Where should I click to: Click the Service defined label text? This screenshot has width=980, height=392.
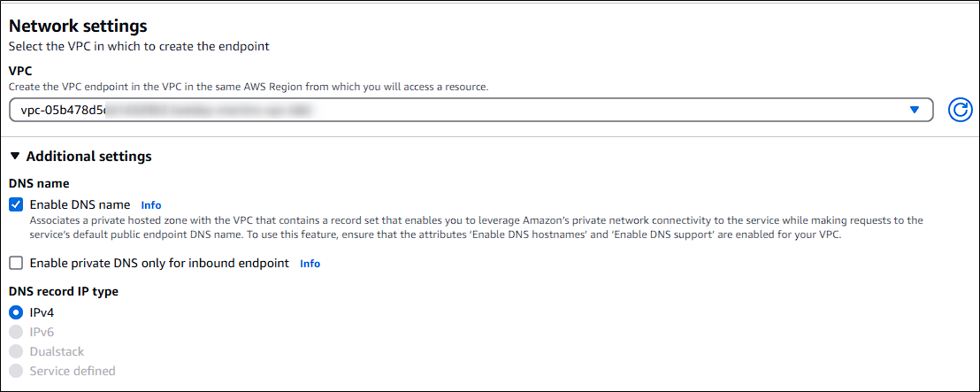coord(73,371)
